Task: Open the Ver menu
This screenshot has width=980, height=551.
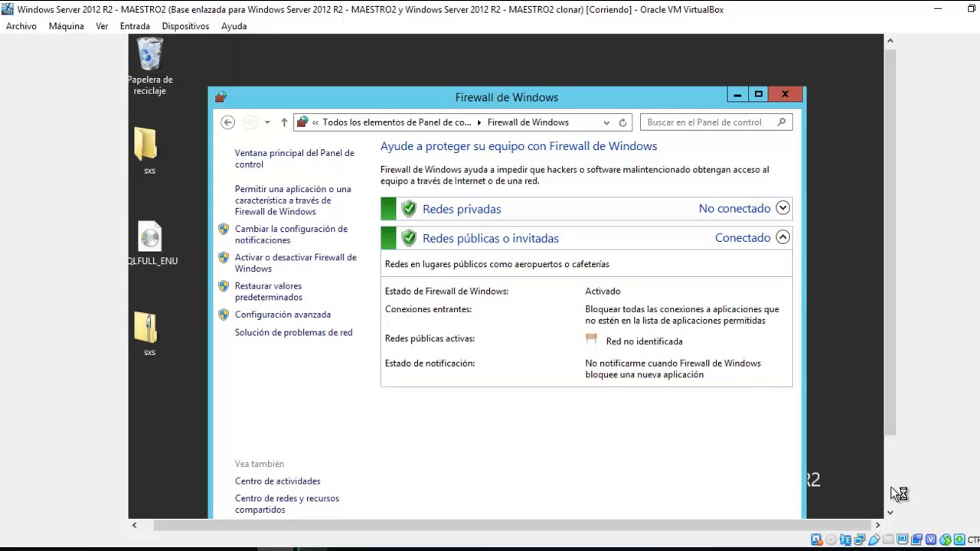Action: [102, 26]
